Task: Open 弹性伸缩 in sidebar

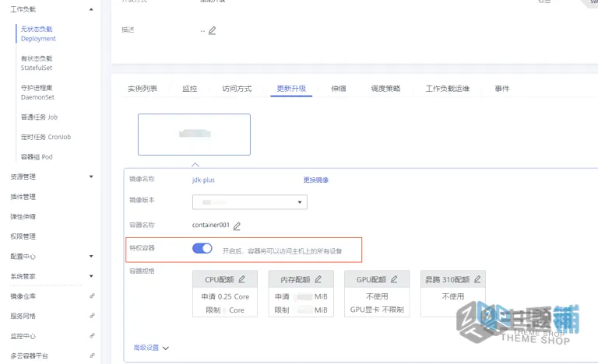Action: point(23,216)
